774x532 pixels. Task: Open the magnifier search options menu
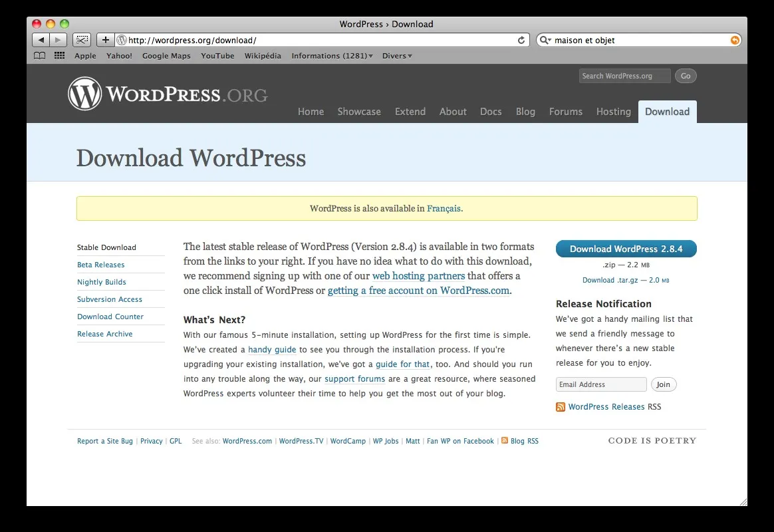[545, 40]
